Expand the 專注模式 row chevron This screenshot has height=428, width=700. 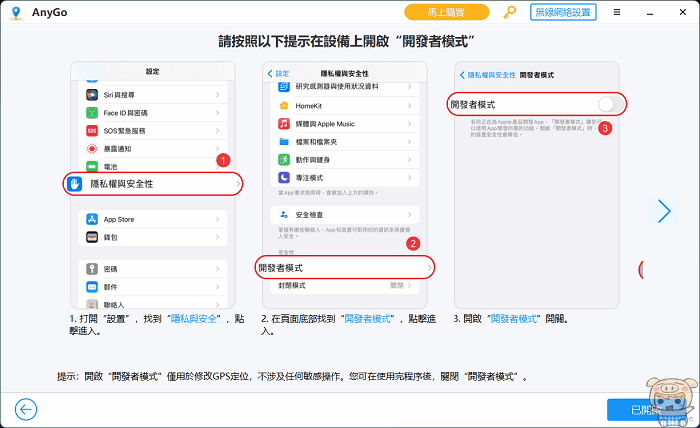pyautogui.click(x=409, y=178)
